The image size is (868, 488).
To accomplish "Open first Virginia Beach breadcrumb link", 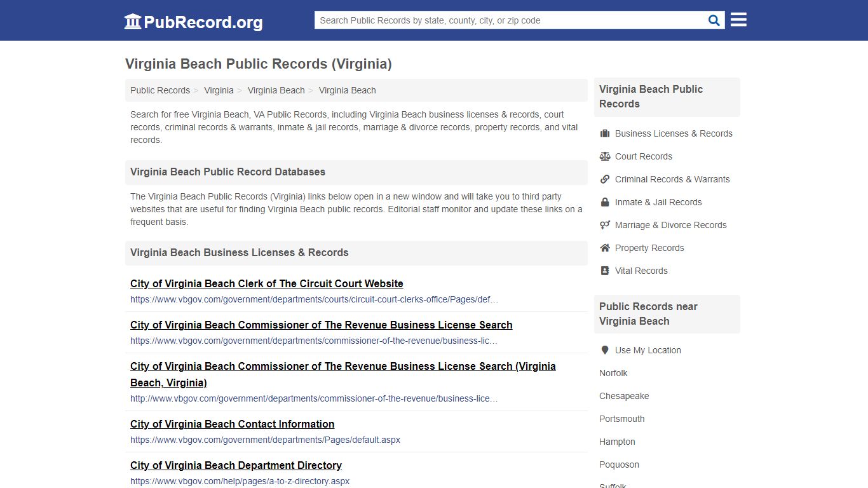I will tap(276, 90).
